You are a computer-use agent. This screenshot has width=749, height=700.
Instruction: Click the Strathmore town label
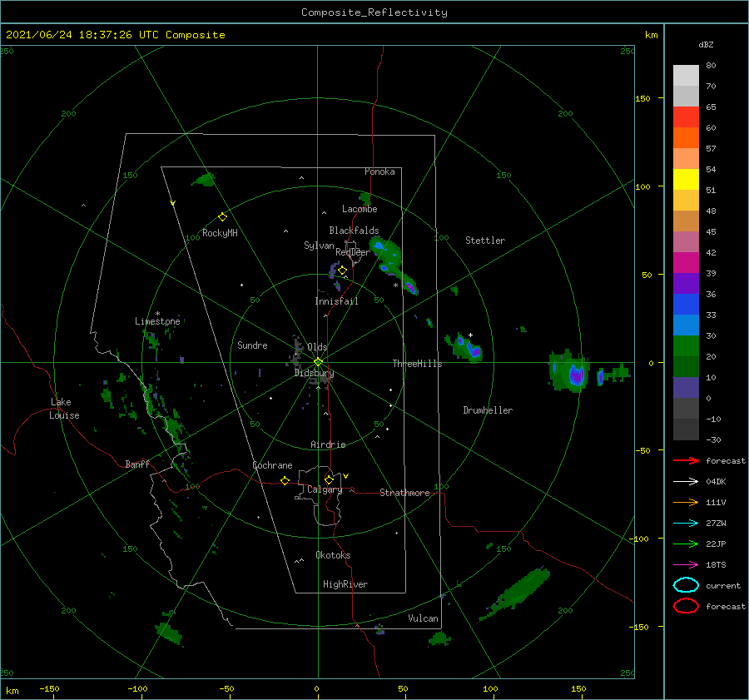click(404, 493)
